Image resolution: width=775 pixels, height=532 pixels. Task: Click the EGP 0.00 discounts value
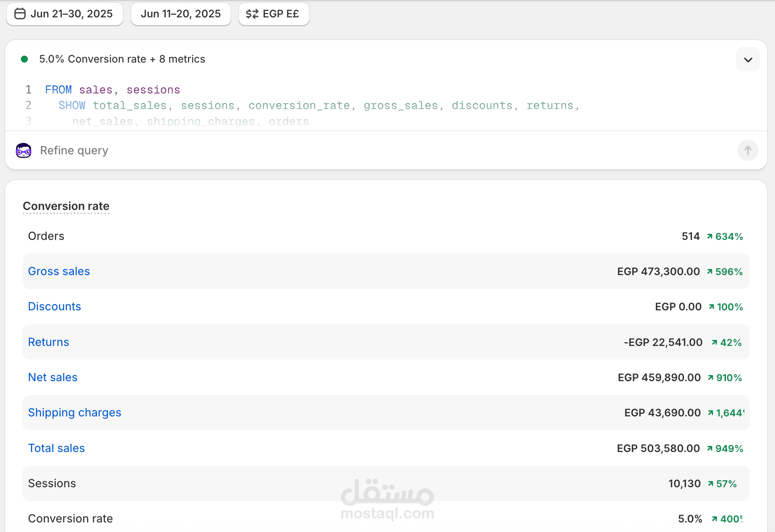coord(678,307)
